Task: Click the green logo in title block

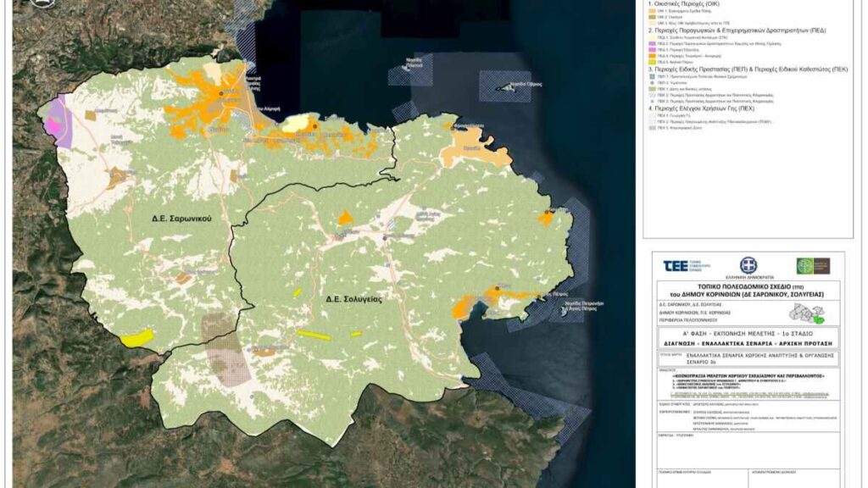Action: pos(812,265)
